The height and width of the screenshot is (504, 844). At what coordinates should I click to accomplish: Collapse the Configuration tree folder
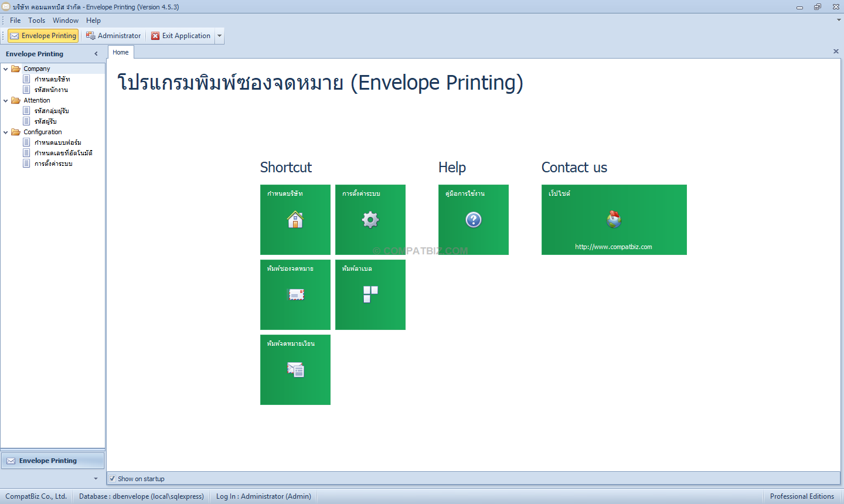tap(6, 132)
